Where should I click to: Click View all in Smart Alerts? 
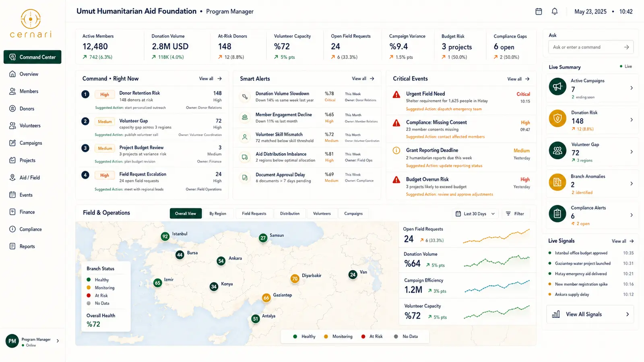tap(363, 78)
